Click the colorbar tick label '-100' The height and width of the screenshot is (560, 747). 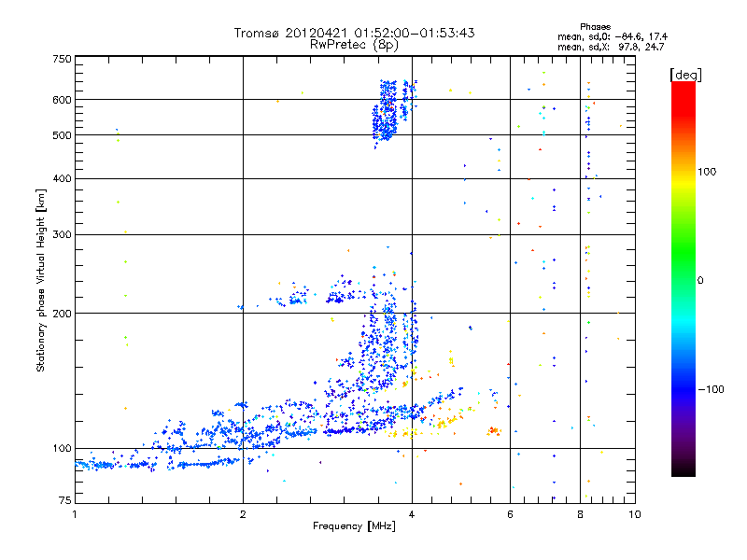point(711,389)
